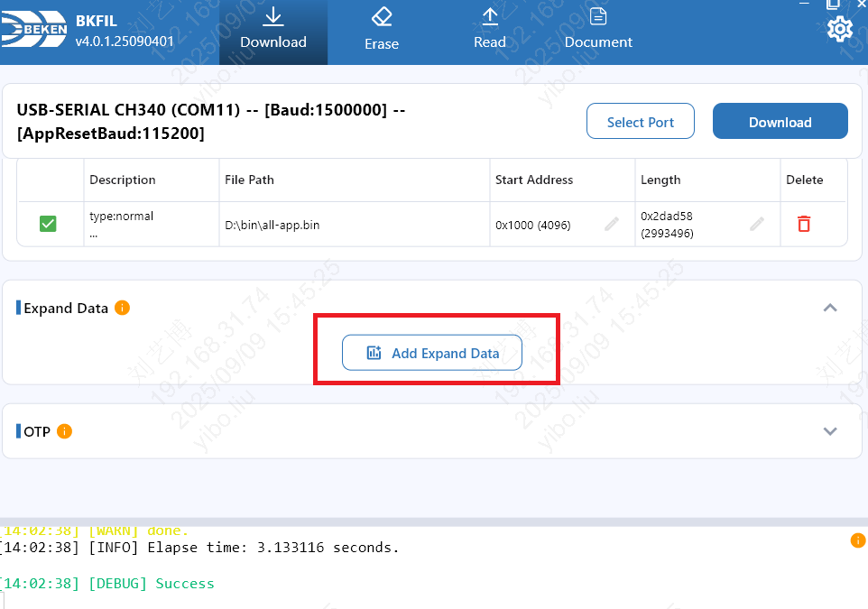868x609 pixels.
Task: Delete the all-app.bin row with trash icon
Action: [804, 224]
